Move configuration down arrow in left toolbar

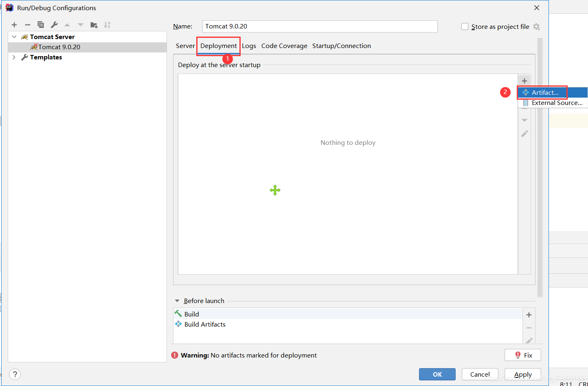(81, 25)
